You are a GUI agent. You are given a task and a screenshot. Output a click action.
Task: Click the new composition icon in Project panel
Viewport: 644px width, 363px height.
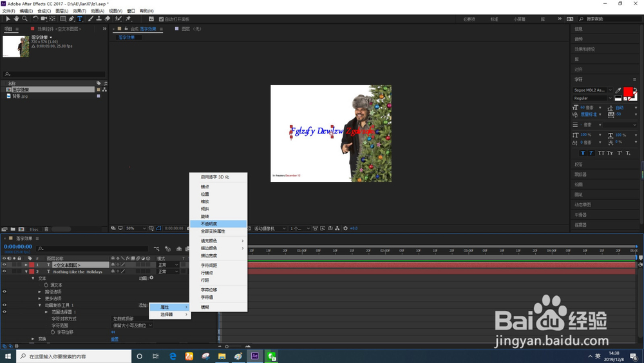[x=21, y=229]
